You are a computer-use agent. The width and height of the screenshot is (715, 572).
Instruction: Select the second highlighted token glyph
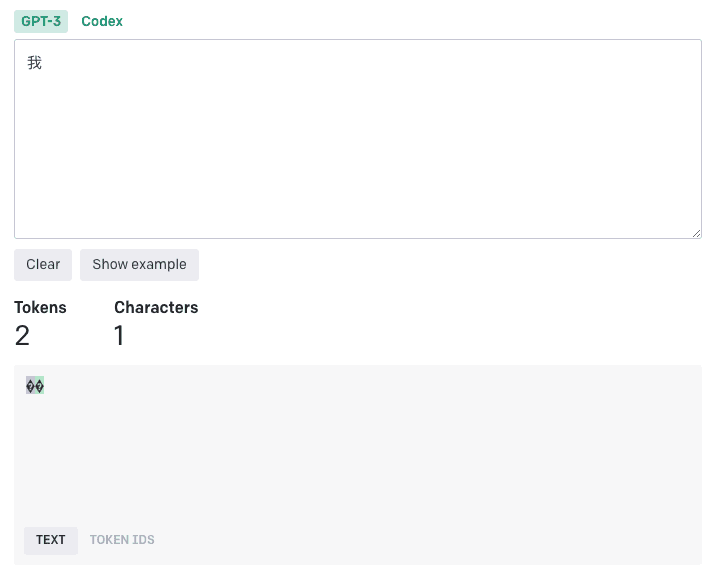tap(40, 386)
